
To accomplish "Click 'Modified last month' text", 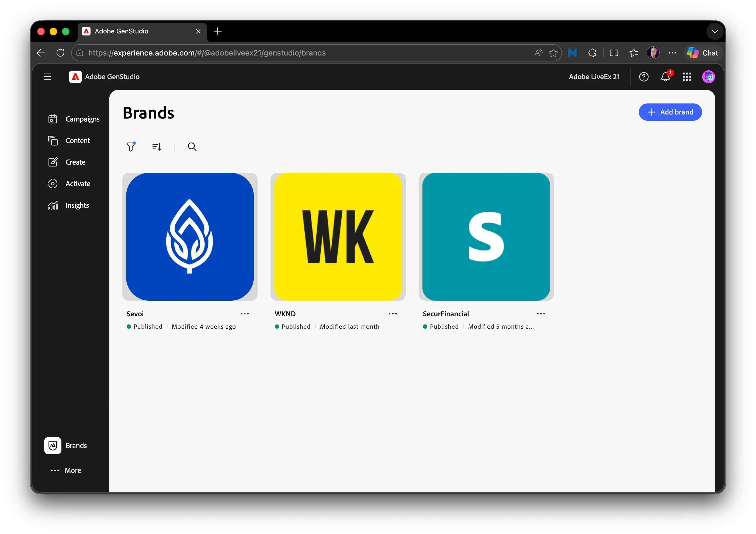I will tap(350, 326).
